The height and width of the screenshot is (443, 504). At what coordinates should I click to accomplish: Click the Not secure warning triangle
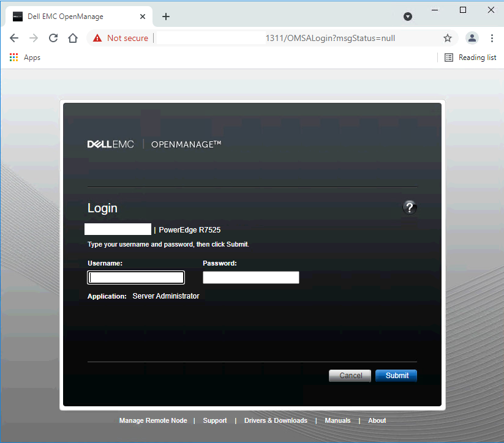tap(97, 38)
